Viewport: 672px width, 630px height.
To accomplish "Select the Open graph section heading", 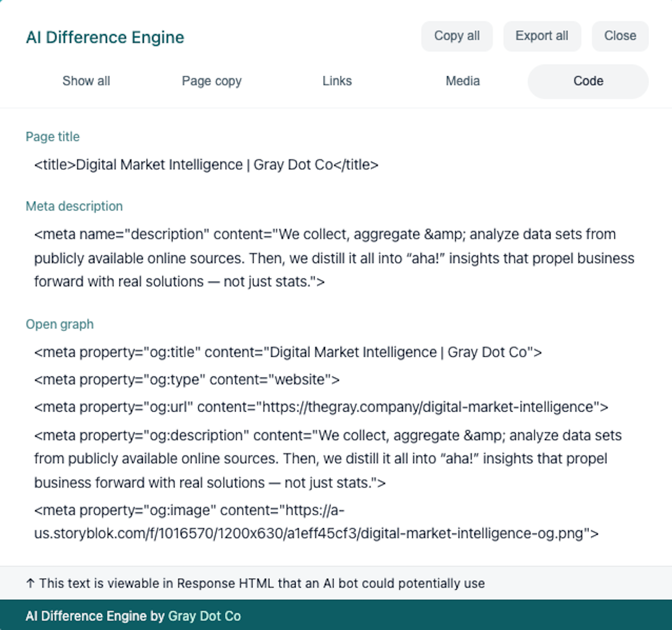I will 59,324.
